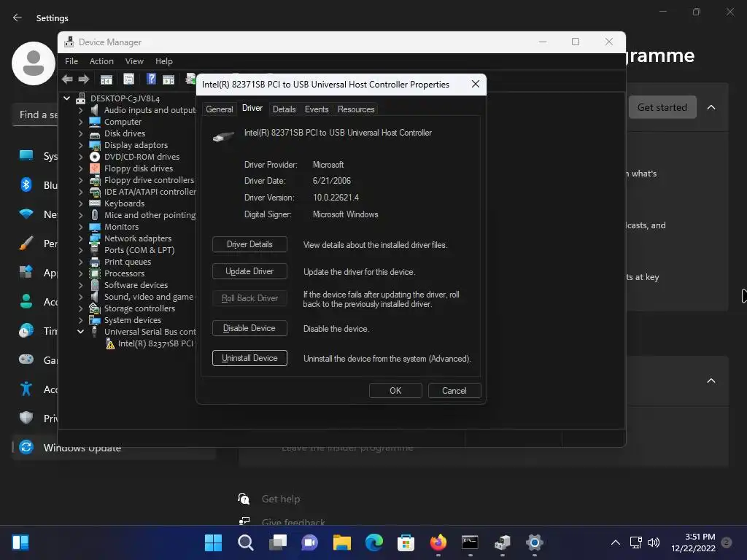This screenshot has width=747, height=560.
Task: Click the Forward arrow in Device Manager toolbar
Action: (84, 79)
